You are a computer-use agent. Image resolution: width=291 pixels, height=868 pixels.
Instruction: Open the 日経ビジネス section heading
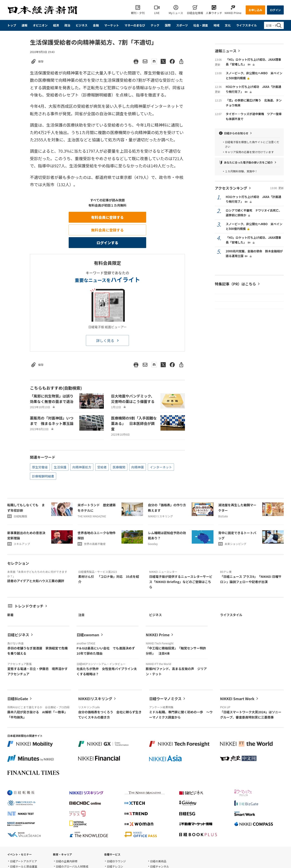[x=20, y=634]
